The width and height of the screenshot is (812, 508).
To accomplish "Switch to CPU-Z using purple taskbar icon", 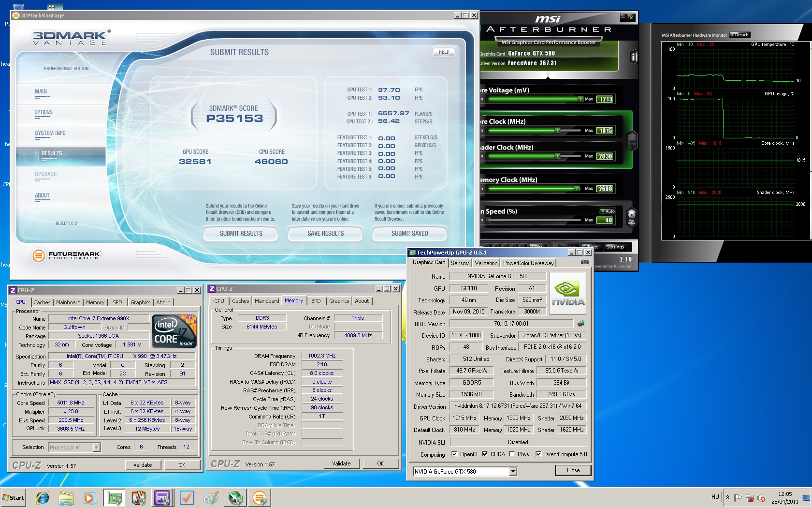I will 162,497.
